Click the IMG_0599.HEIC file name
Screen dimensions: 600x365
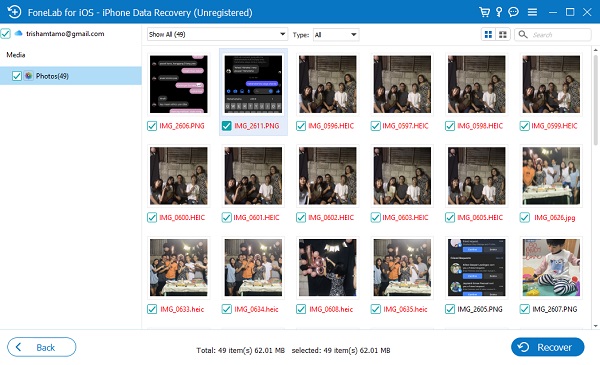click(x=554, y=126)
